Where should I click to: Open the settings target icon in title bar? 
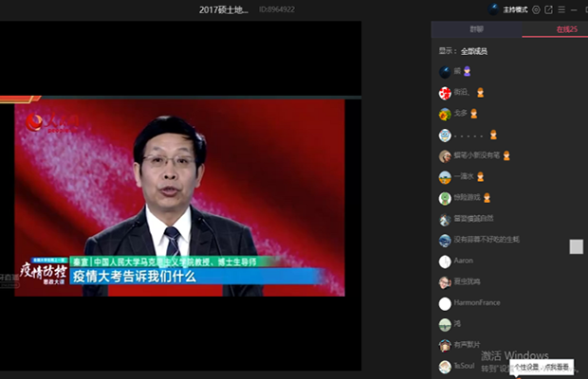(536, 9)
